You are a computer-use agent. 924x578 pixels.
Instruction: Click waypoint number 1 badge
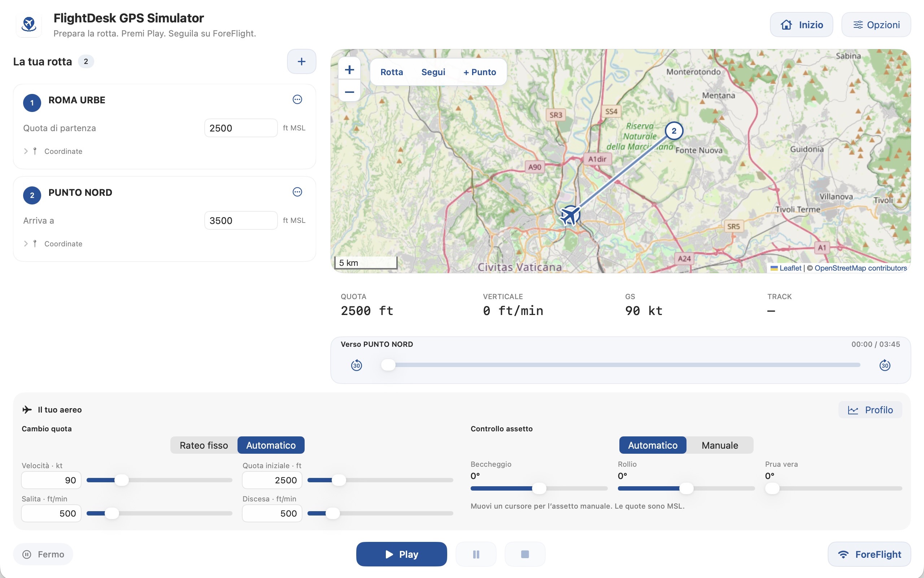click(32, 103)
